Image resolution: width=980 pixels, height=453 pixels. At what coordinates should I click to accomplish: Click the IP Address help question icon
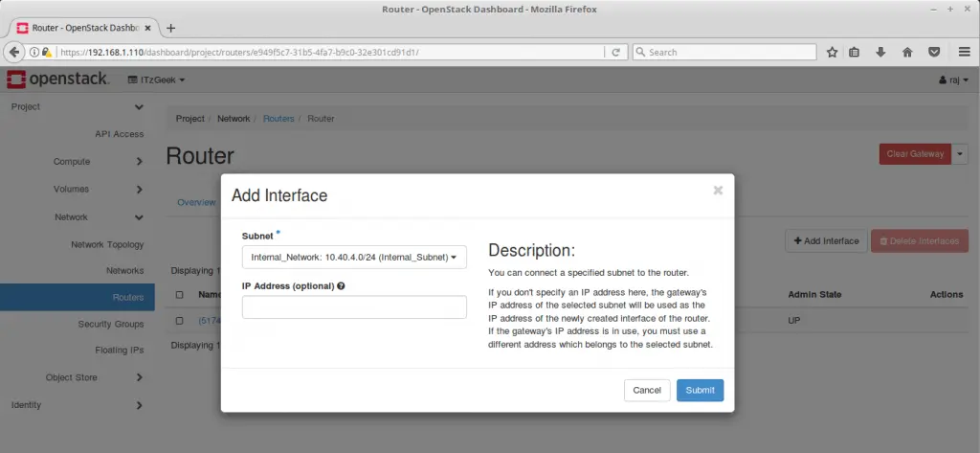click(x=341, y=286)
